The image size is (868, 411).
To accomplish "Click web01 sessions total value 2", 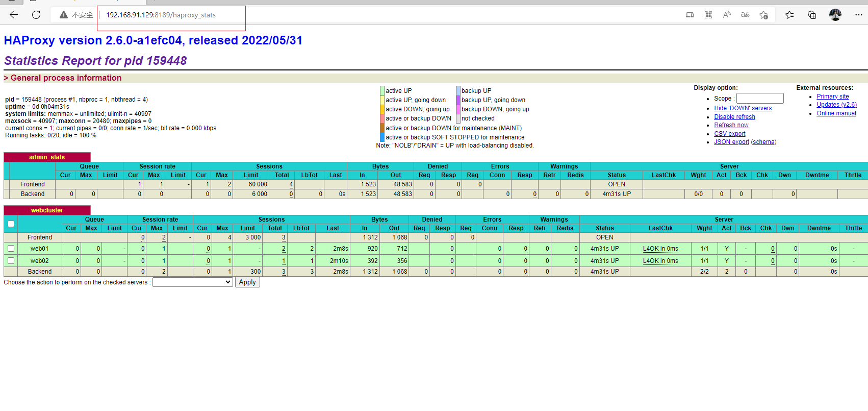I will [284, 249].
